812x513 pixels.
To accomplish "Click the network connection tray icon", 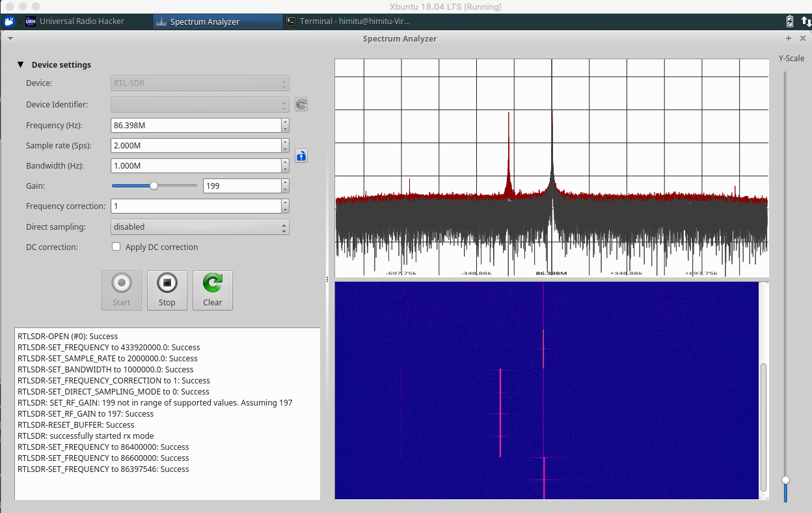I will coord(806,21).
